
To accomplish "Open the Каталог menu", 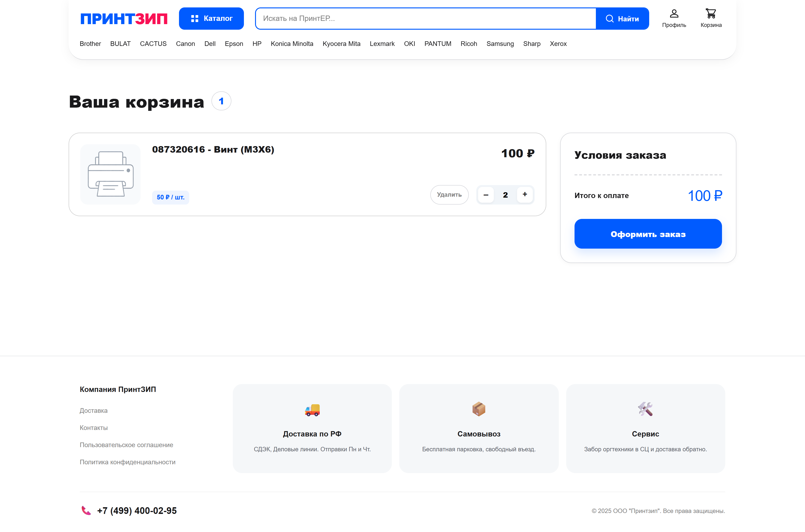I will [x=211, y=19].
